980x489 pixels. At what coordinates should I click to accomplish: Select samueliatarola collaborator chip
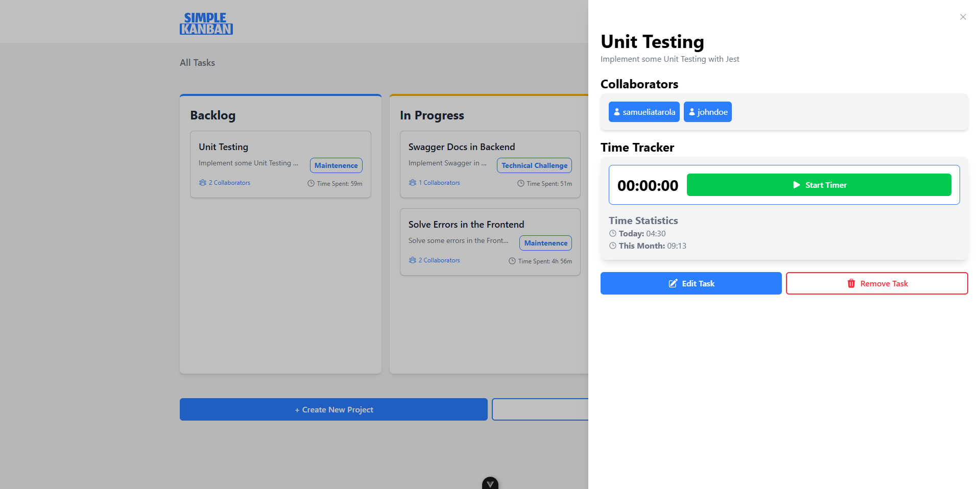tap(644, 112)
